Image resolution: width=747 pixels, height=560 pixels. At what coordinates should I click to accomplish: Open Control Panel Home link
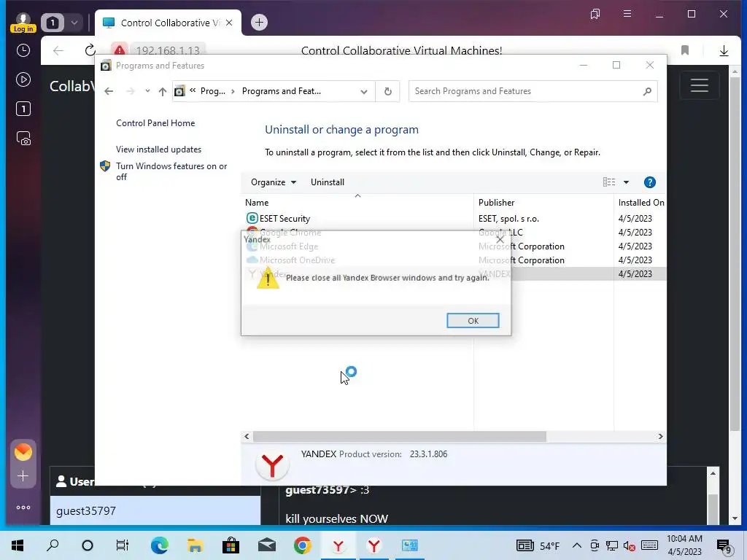[155, 122]
